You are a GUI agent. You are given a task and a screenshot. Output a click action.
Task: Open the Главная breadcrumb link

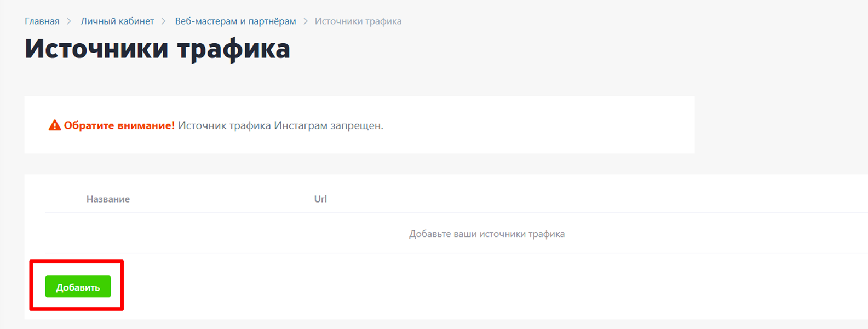click(42, 21)
